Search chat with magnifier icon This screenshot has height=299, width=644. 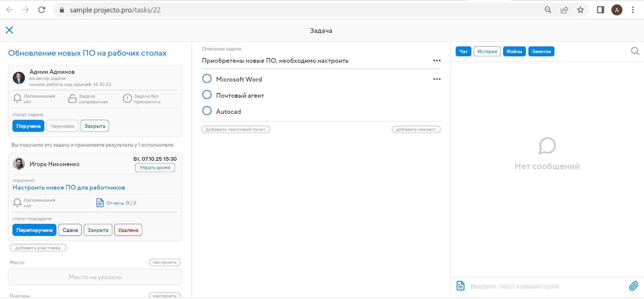tap(635, 51)
